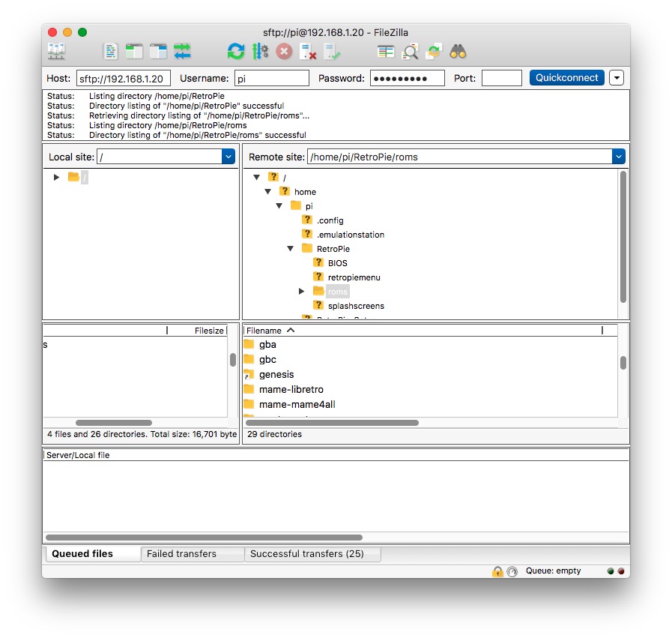Select the genesis directory in file list
Viewport: 672px width, 638px height.
[276, 375]
